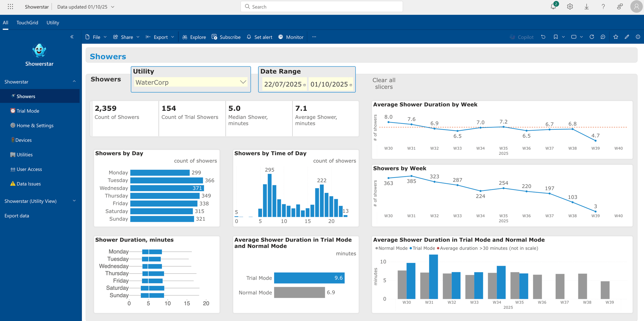Open the report info icon
644x321 pixels.
(638, 37)
